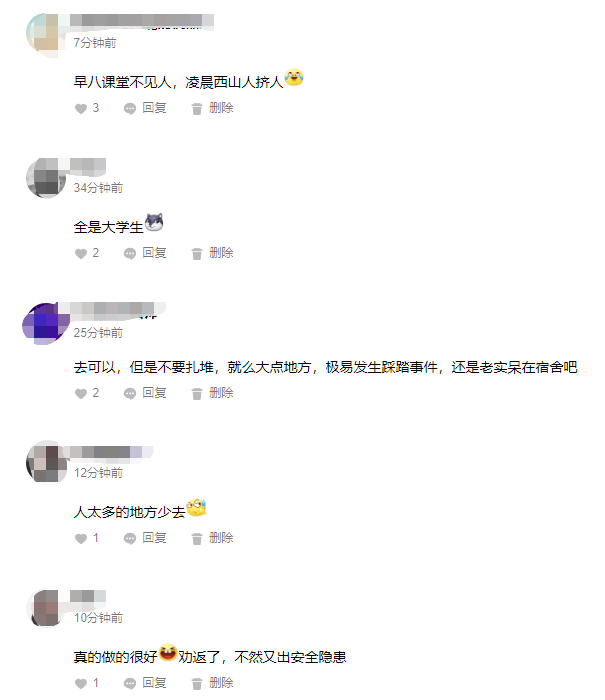Viewport: 605px width, 700px height.
Task: Like the comment posted 7分钟前
Action: click(x=81, y=108)
